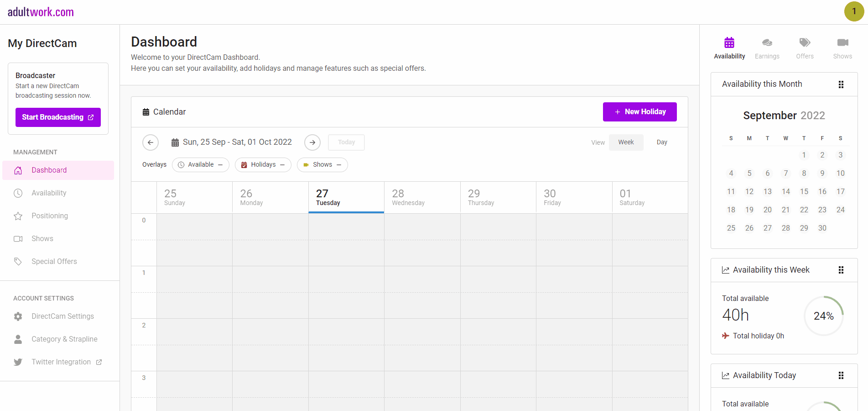Screen dimensions: 868x411
Task: Select the Saturday 01 column header
Action: tap(650, 198)
